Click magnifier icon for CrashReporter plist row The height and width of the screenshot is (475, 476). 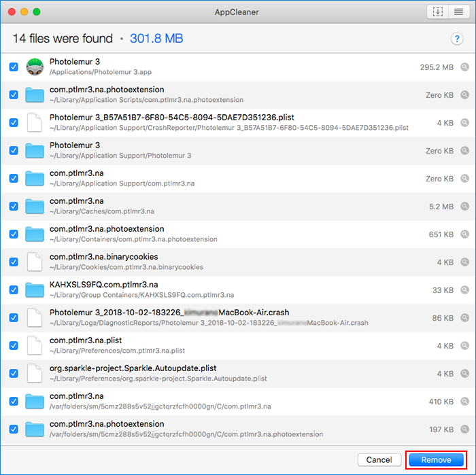(464, 122)
